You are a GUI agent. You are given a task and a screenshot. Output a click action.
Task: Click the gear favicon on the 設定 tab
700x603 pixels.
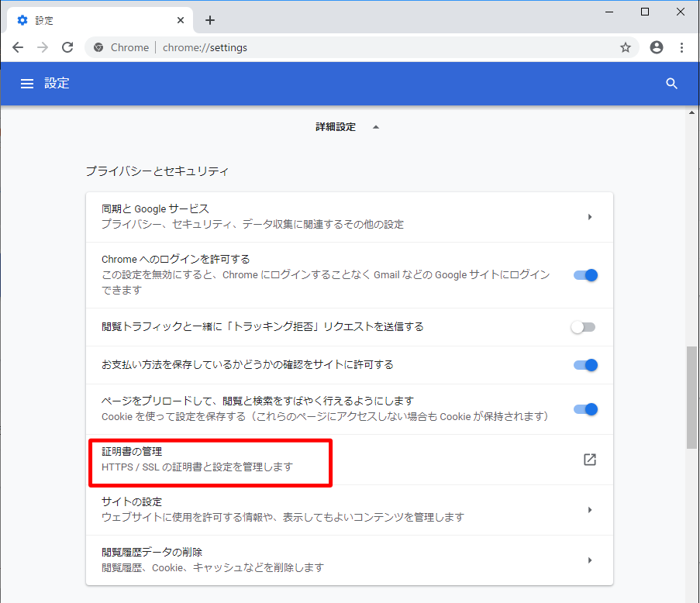(x=22, y=20)
